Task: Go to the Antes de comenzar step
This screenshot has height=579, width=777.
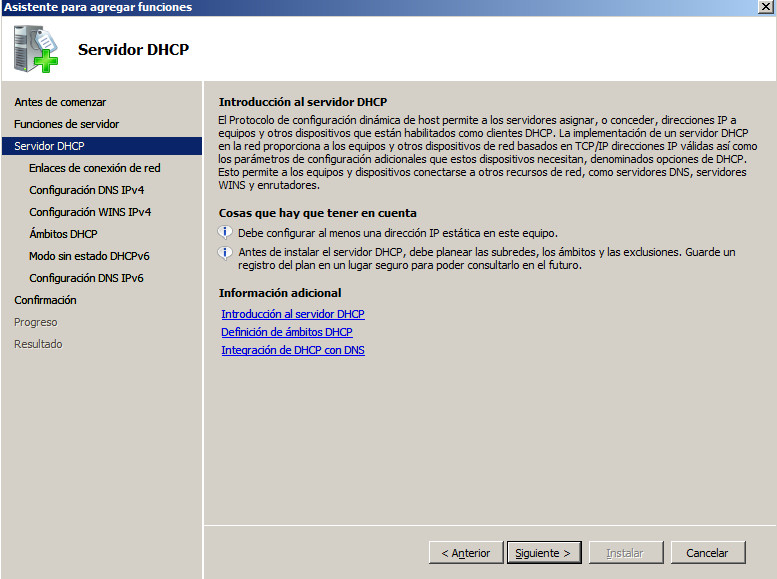Action: click(60, 102)
